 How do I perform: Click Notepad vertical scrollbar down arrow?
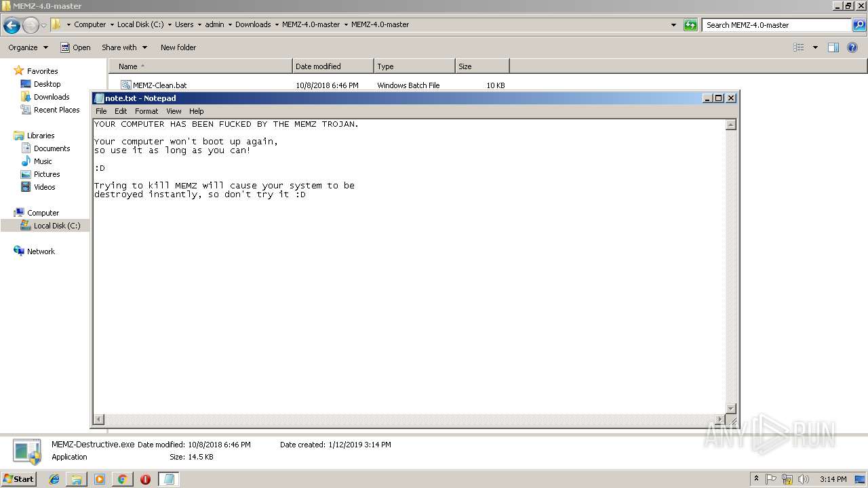[x=730, y=409]
